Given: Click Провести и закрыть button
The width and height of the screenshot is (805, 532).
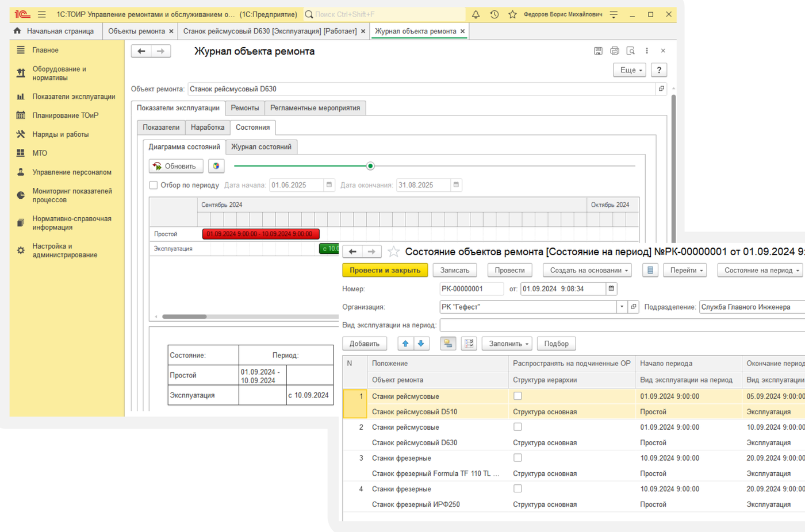Looking at the screenshot, I should tap(385, 270).
